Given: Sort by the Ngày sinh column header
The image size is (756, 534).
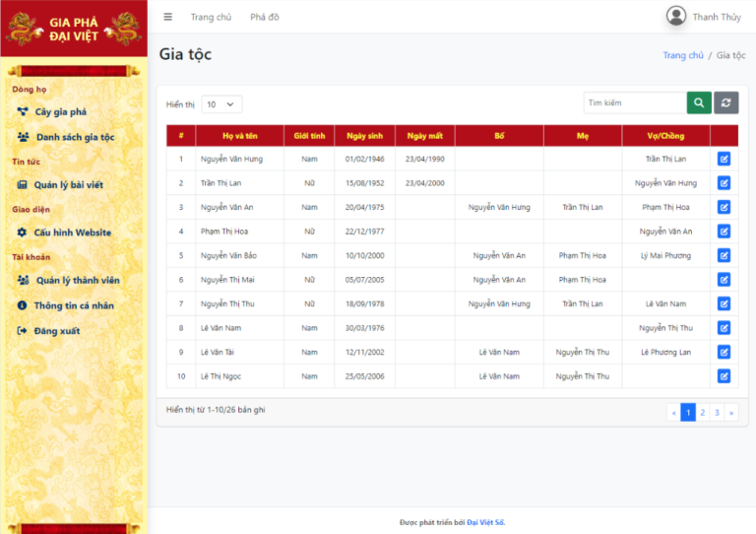Looking at the screenshot, I should (x=364, y=136).
